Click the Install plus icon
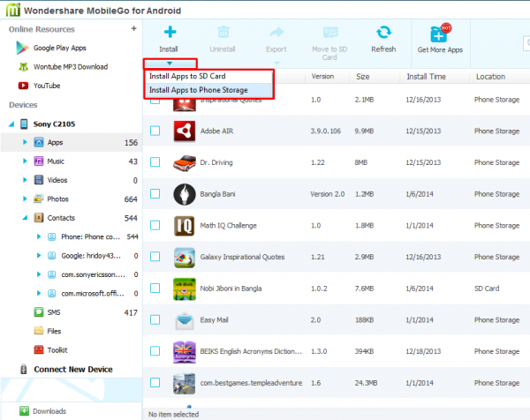 (x=170, y=32)
